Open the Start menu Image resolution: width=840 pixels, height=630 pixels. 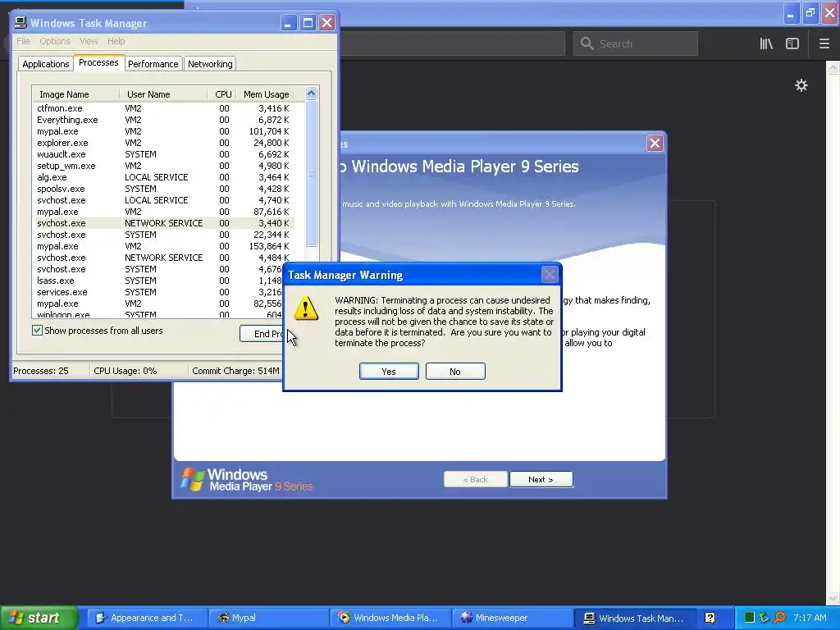point(38,618)
